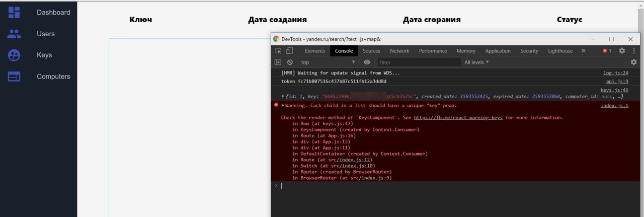Viewport: 644px width, 217px height.
Task: Click the HMR Waiting for update message
Action: [x=341, y=73]
